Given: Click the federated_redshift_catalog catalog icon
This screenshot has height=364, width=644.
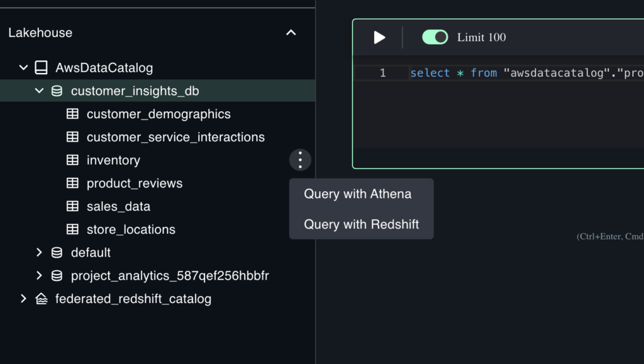Looking at the screenshot, I should click(41, 299).
